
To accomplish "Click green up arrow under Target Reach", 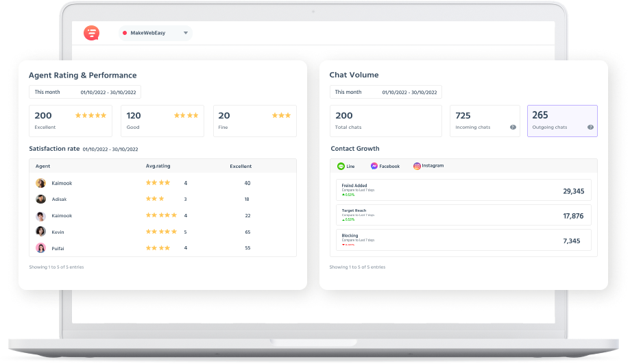I will pos(343,220).
